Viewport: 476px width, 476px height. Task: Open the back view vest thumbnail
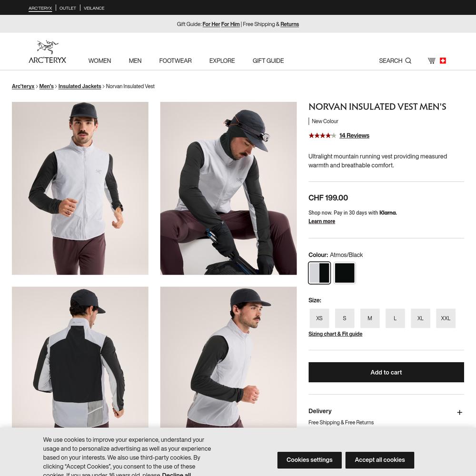click(x=80, y=357)
